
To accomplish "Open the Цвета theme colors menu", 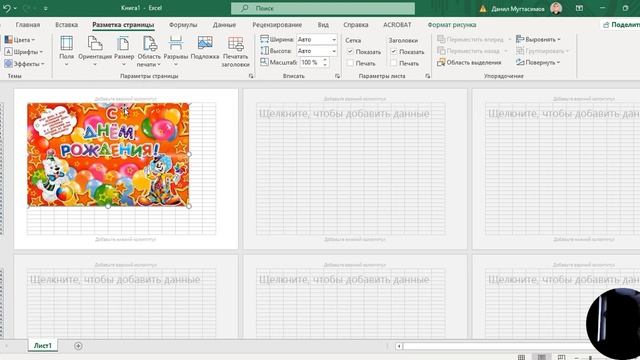I will pyautogui.click(x=19, y=40).
